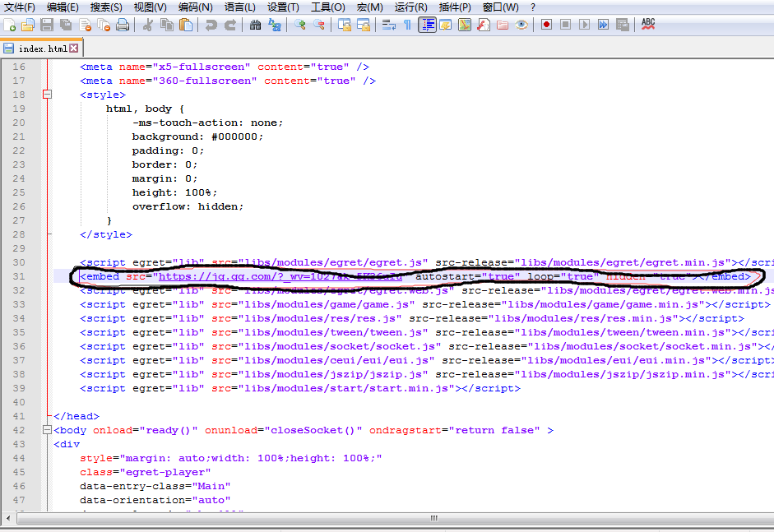Collapse the body tag fold marker
This screenshot has width=774, height=532.
48,430
